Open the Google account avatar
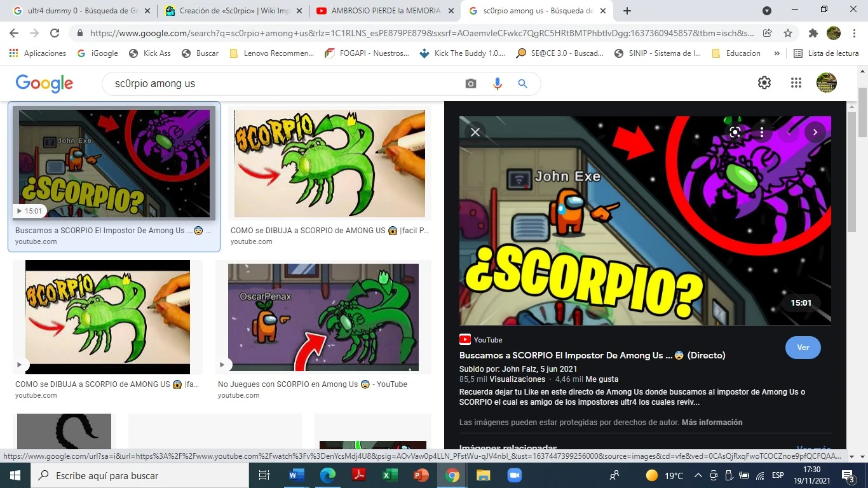The image size is (868, 488). pos(827,83)
